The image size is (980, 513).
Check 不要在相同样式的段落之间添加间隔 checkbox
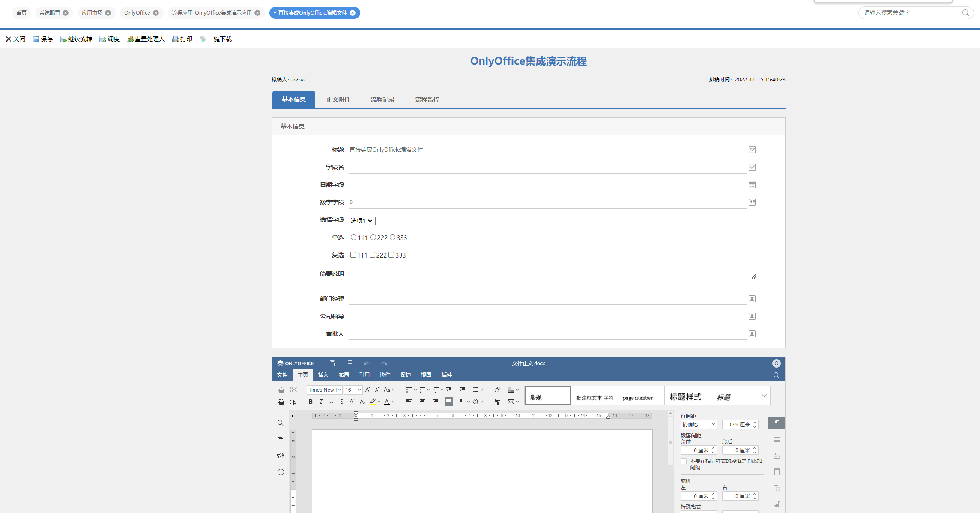[684, 461]
